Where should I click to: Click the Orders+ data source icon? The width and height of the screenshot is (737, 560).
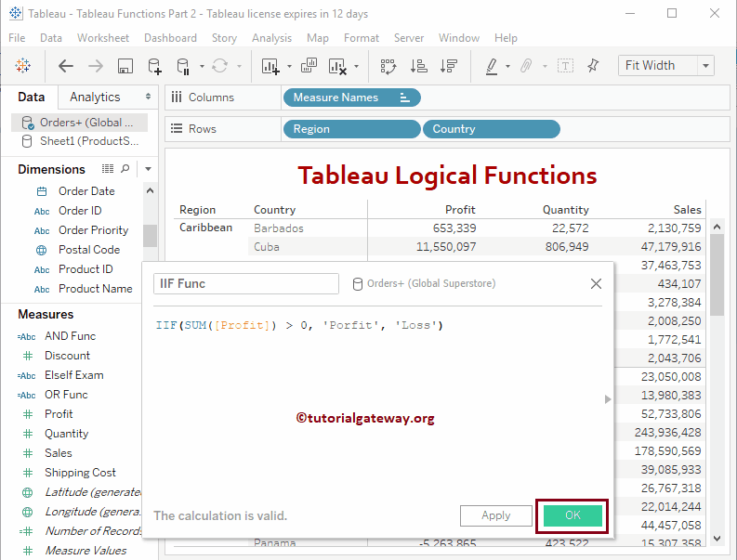click(x=28, y=123)
